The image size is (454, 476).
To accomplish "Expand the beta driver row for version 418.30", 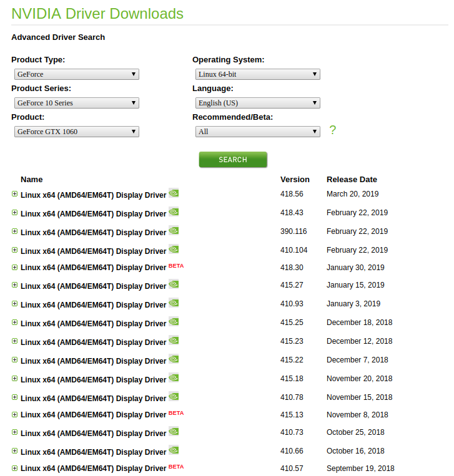I will [x=14, y=267].
